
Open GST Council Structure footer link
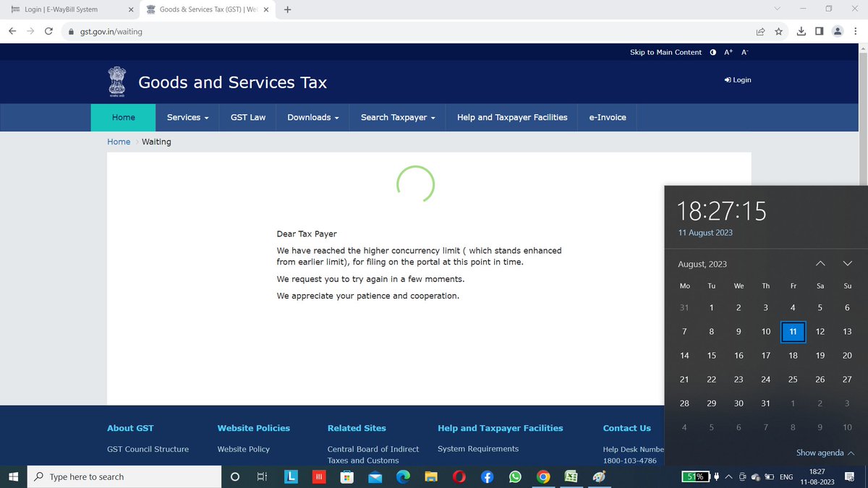coord(148,449)
